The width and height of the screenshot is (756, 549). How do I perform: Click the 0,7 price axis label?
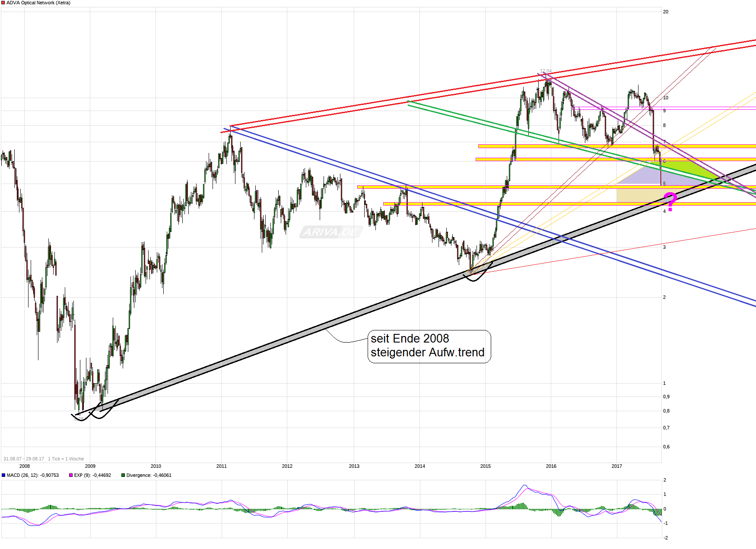(x=667, y=428)
